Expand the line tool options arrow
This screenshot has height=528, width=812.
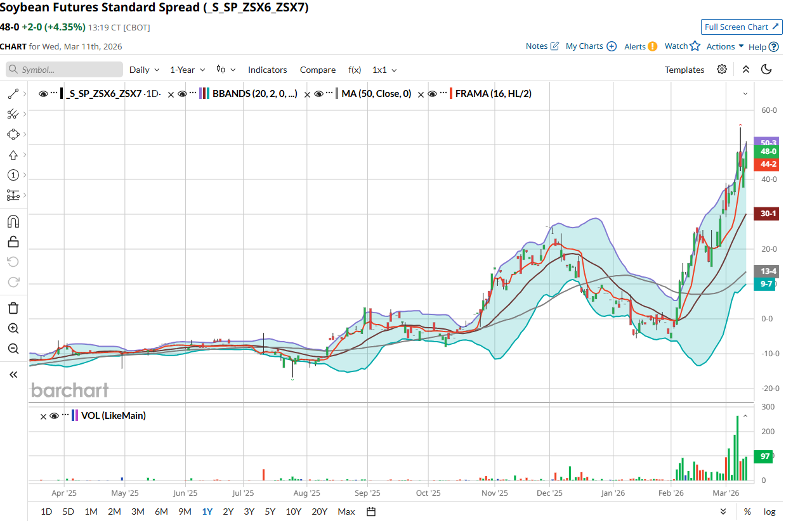[x=24, y=94]
